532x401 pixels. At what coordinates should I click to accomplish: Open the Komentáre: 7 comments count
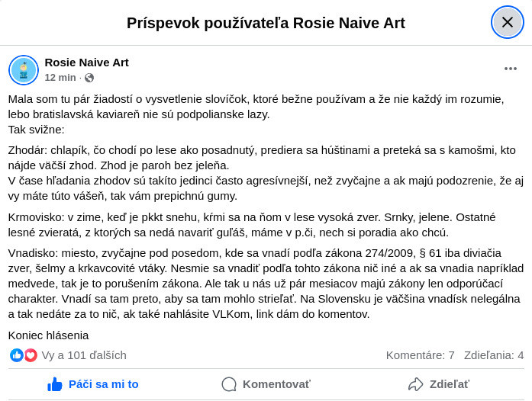coord(420,355)
